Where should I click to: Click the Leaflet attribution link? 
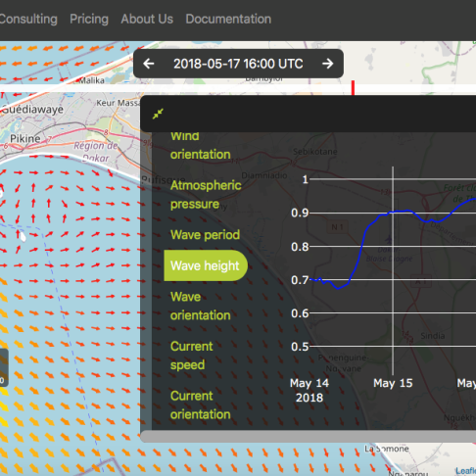coord(466,471)
